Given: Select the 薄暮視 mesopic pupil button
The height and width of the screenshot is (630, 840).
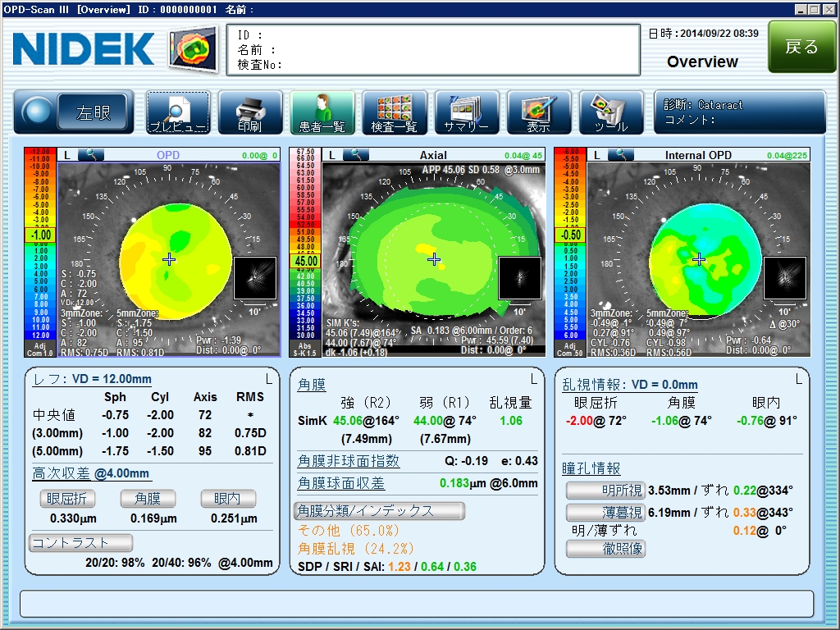Looking at the screenshot, I should click(x=605, y=513).
